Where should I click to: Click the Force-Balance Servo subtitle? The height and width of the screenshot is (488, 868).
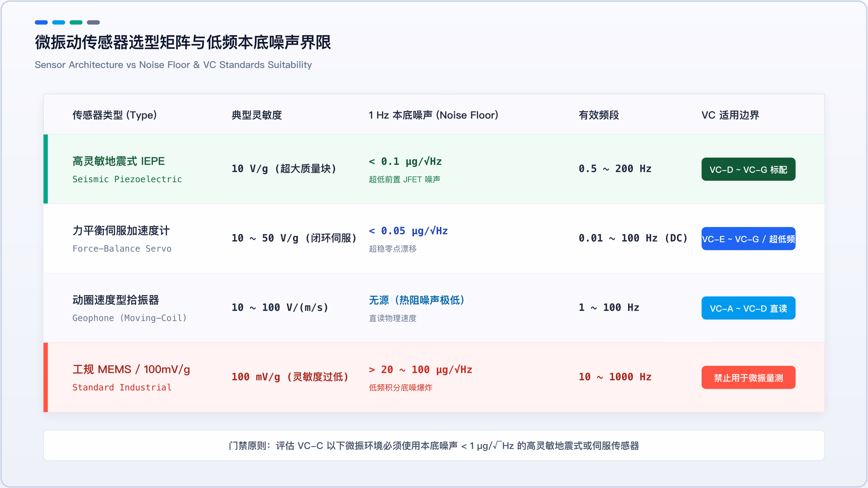(122, 249)
